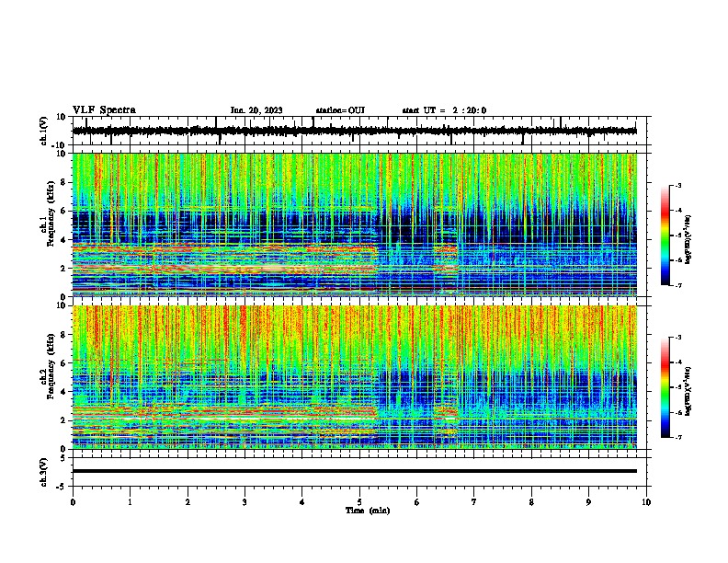
Task: Click ch.2 spectrogram 8 kHz tick label
Action: tap(64, 335)
